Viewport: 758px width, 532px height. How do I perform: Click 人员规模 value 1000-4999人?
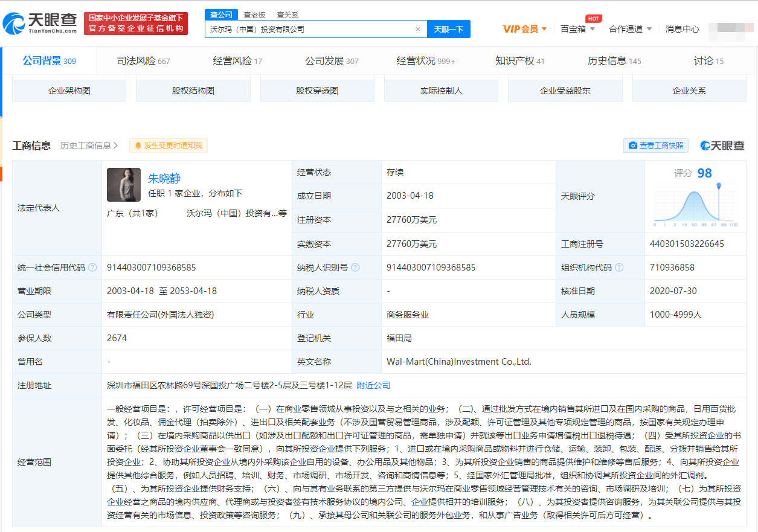[676, 315]
